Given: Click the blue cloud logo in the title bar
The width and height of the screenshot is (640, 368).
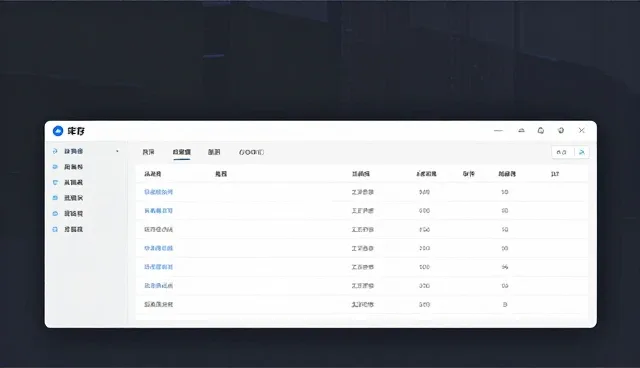Looking at the screenshot, I should click(x=58, y=131).
